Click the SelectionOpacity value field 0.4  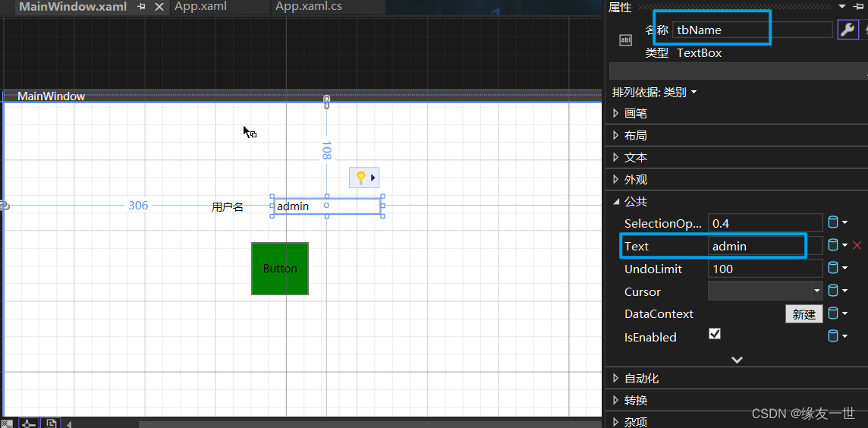coord(765,223)
